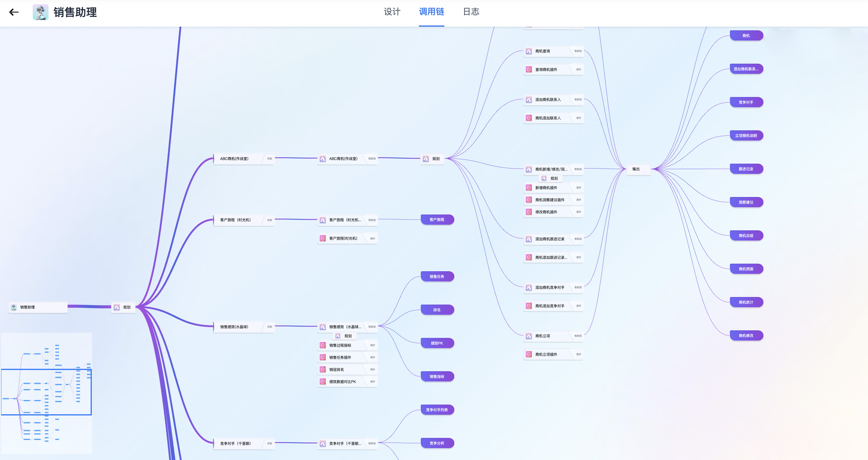
Task: Click the 竞争对手 output node
Action: (x=746, y=102)
